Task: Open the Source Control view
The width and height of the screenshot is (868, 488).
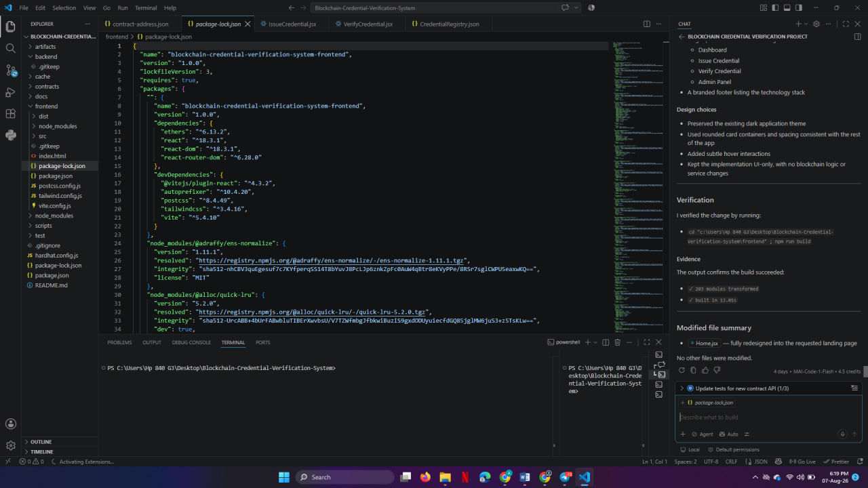Action: [10, 70]
